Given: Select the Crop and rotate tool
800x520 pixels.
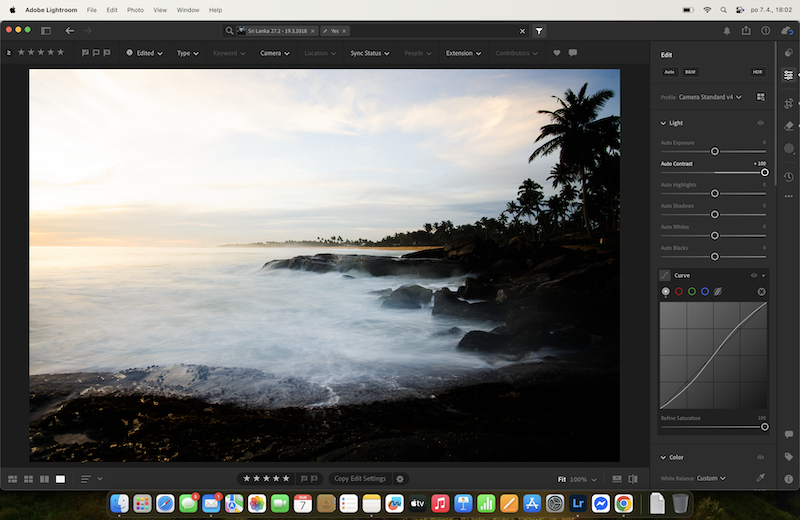Looking at the screenshot, I should [789, 104].
